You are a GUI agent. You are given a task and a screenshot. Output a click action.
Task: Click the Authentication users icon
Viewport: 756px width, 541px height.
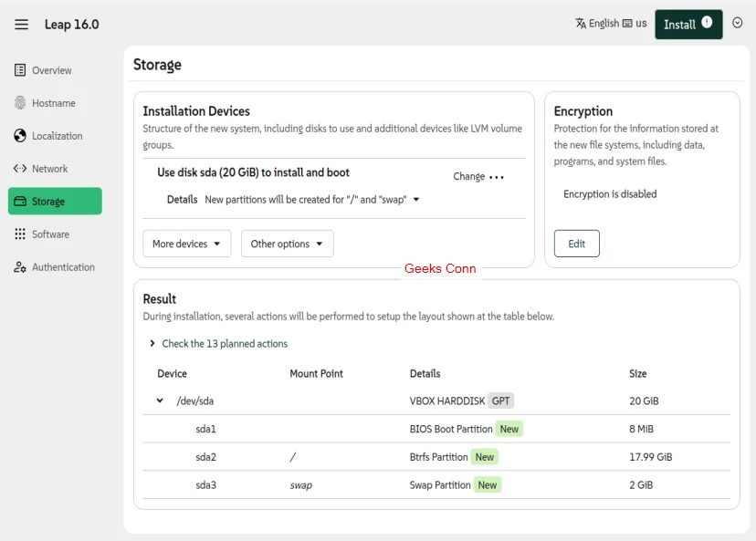20,267
